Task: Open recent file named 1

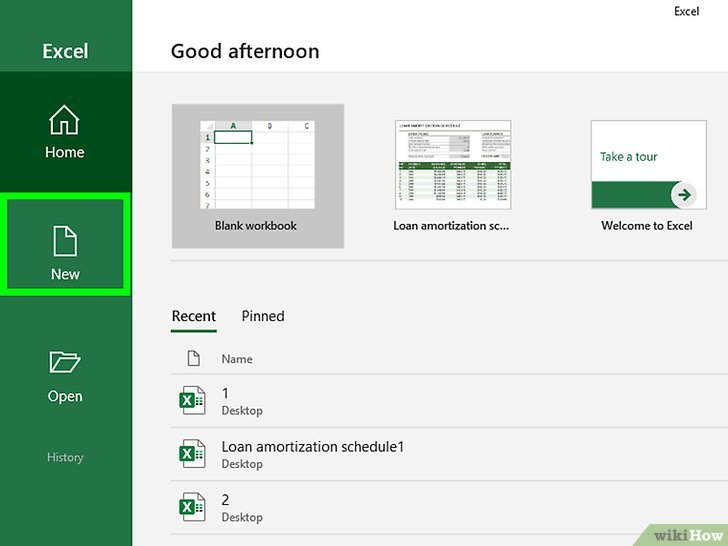Action: point(449,401)
